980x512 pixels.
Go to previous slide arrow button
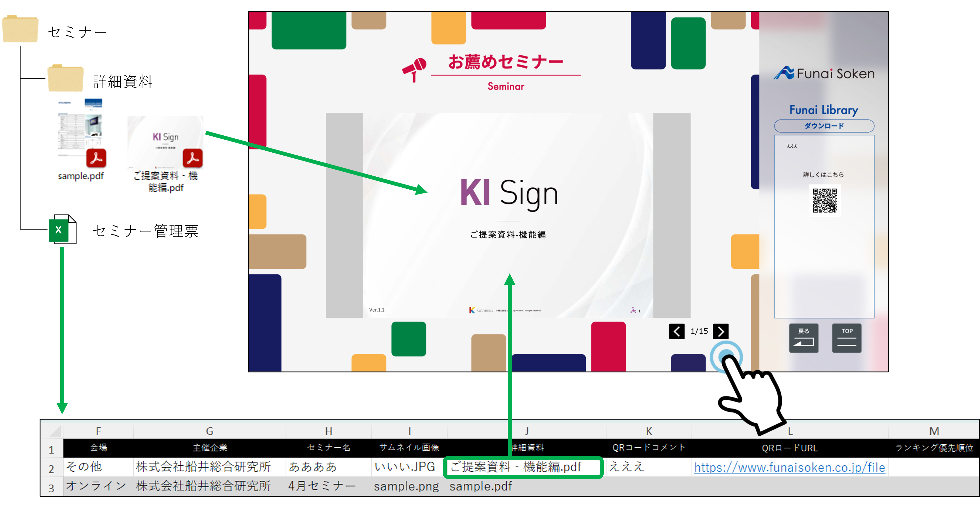click(x=677, y=331)
